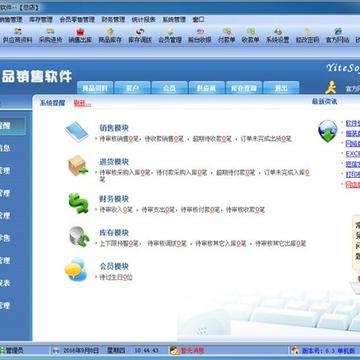Open the 窗口 menu

(198, 20)
